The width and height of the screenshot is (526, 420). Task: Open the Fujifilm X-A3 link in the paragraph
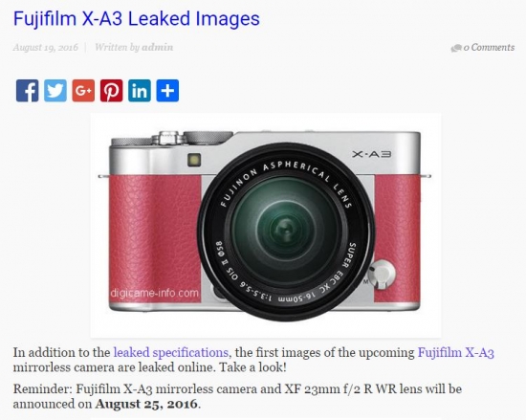tap(456, 353)
